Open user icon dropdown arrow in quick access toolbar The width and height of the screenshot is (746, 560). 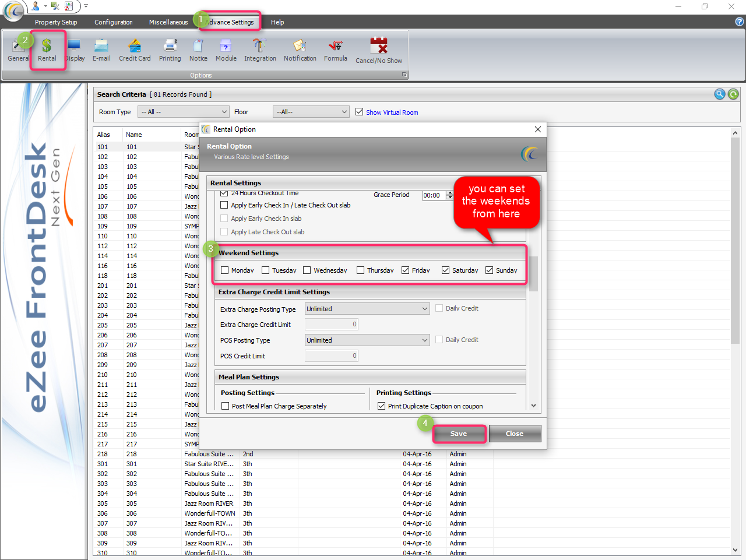pyautogui.click(x=45, y=6)
